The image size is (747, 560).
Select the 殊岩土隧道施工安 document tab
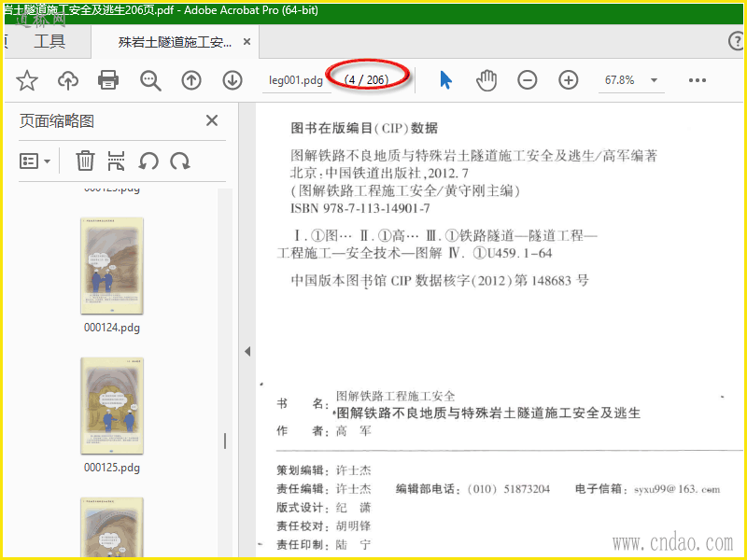pos(175,42)
